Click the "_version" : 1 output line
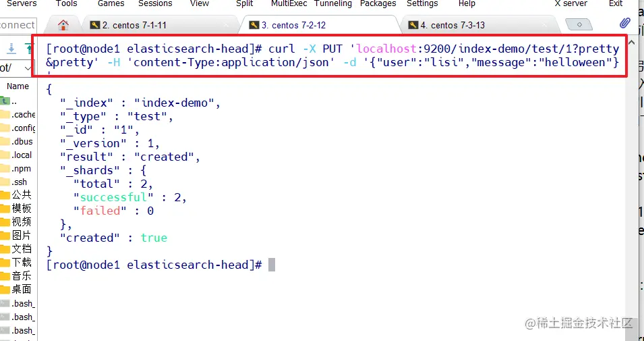This screenshot has width=644, height=341. (110, 143)
